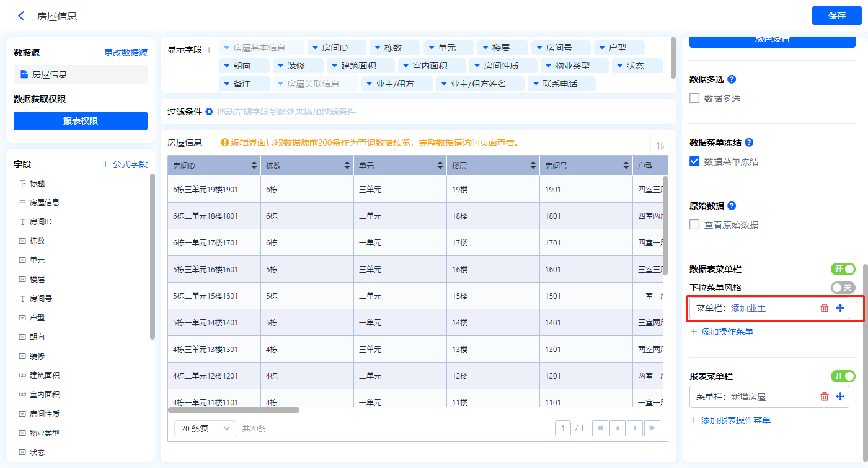Sort by the 栋数 column header
This screenshot has height=468, width=868.
347,166
